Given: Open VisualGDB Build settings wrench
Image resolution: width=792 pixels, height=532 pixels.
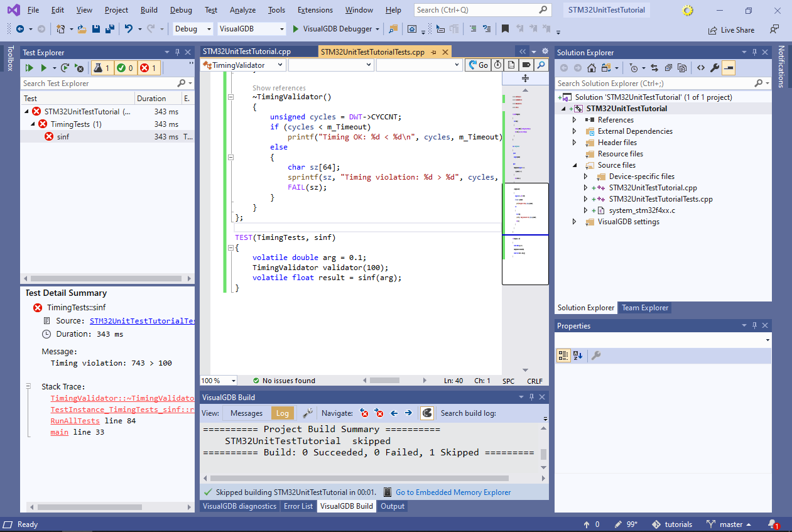Looking at the screenshot, I should 308,413.
